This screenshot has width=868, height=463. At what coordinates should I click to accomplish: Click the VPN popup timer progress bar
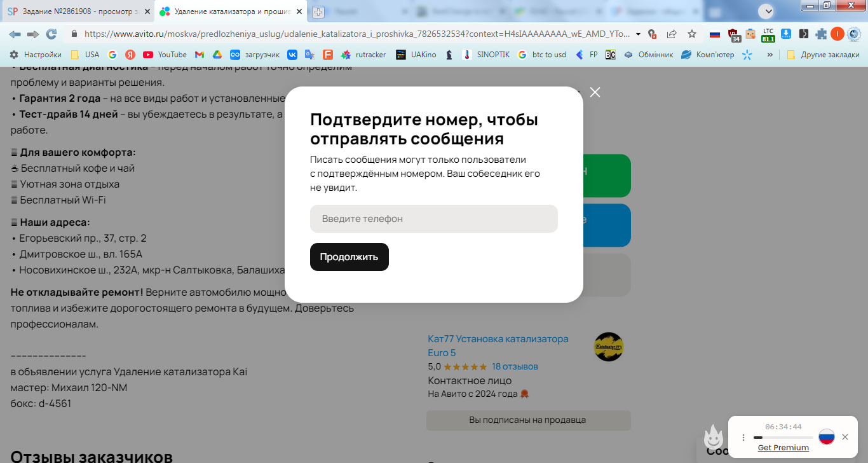coord(783,438)
